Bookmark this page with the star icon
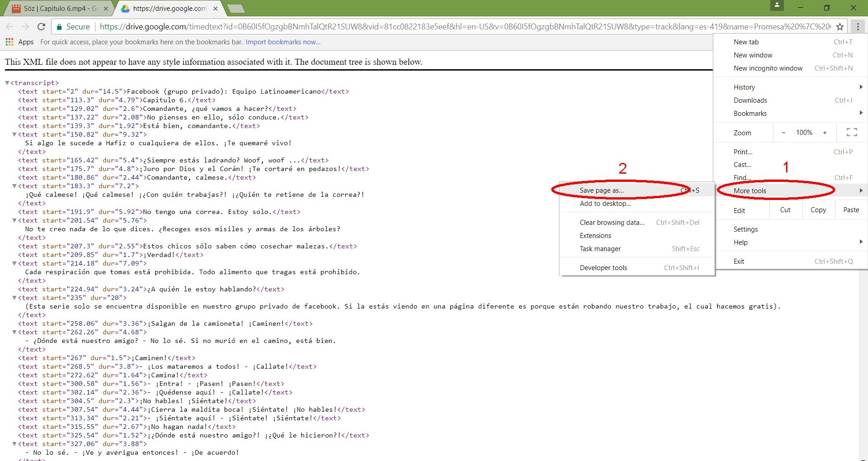 click(840, 27)
